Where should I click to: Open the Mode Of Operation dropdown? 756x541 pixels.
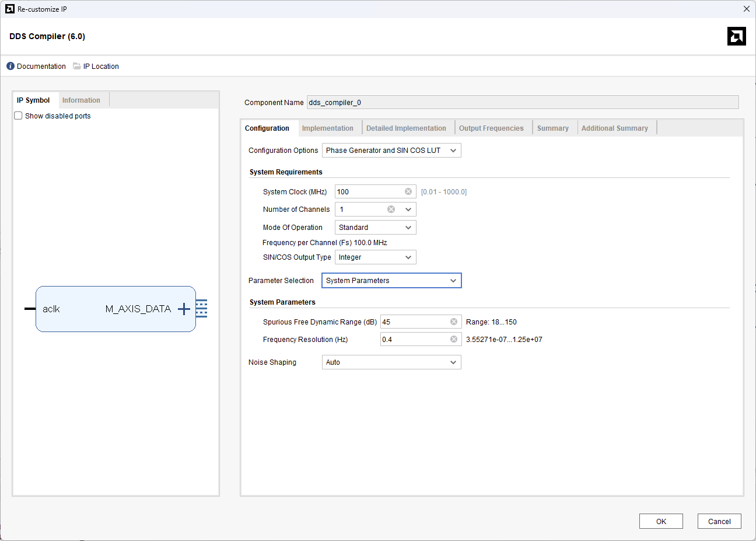pyautogui.click(x=375, y=228)
